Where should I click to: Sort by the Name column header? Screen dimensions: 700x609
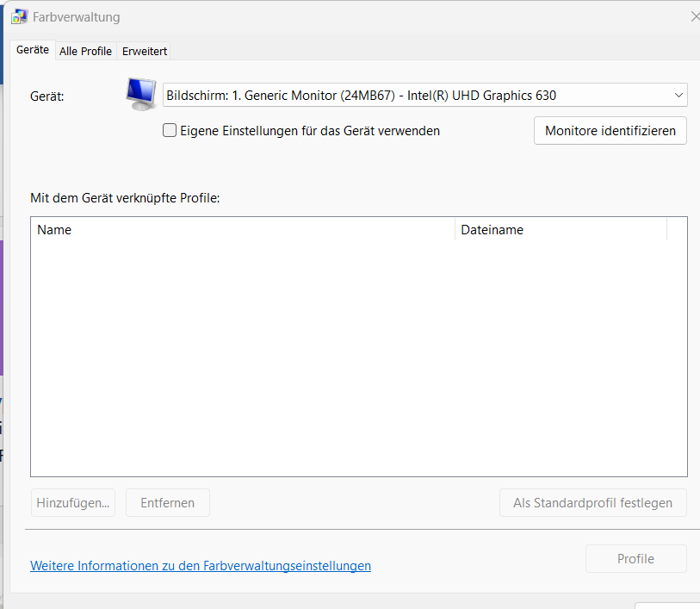(243, 229)
